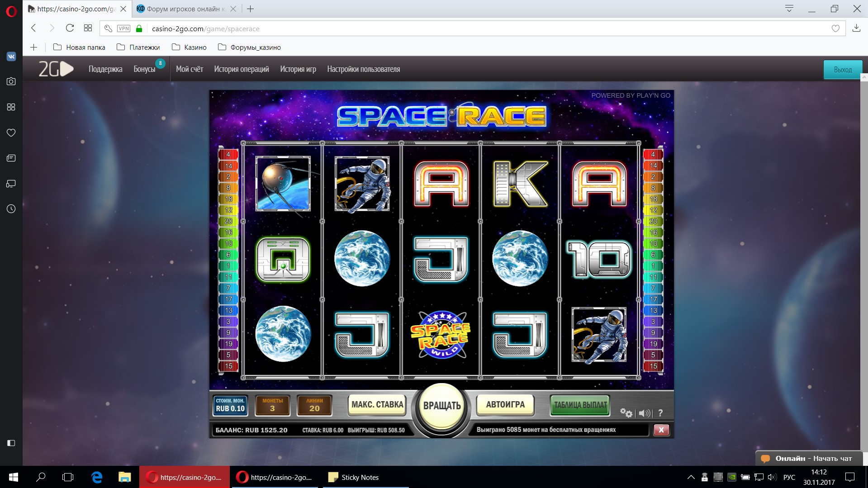Launch Edge from the taskbar

(97, 477)
